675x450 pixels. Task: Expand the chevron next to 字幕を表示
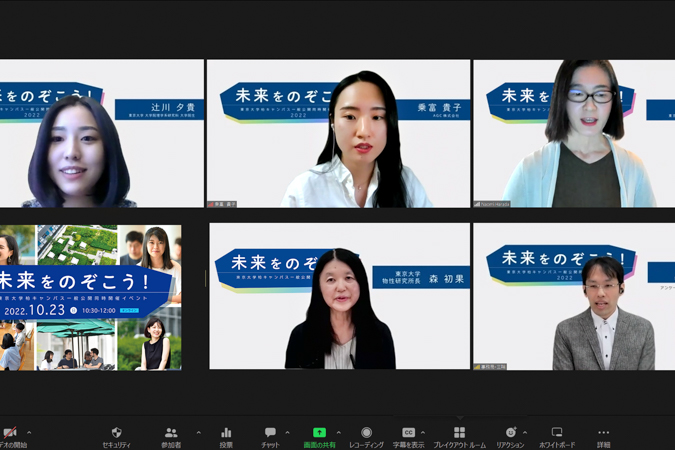click(423, 432)
